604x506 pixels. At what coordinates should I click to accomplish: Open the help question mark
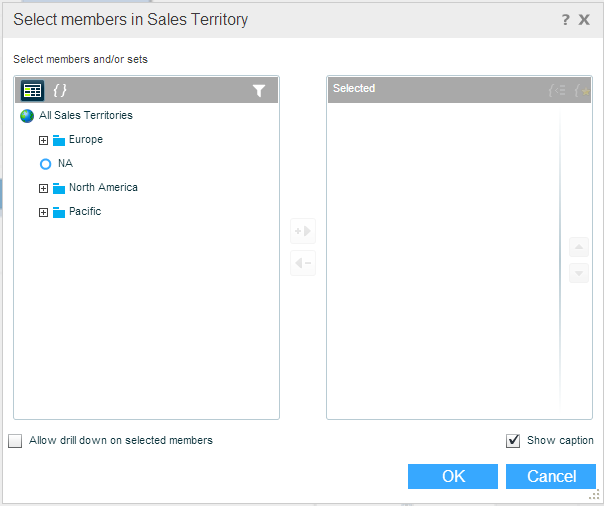(x=565, y=19)
